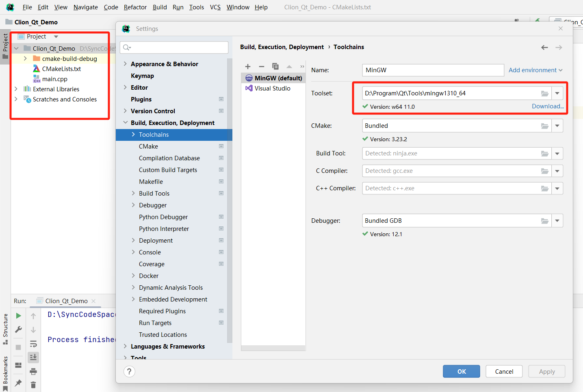583x392 pixels.
Task: Remove selected toolchain with minus icon
Action: pos(262,67)
